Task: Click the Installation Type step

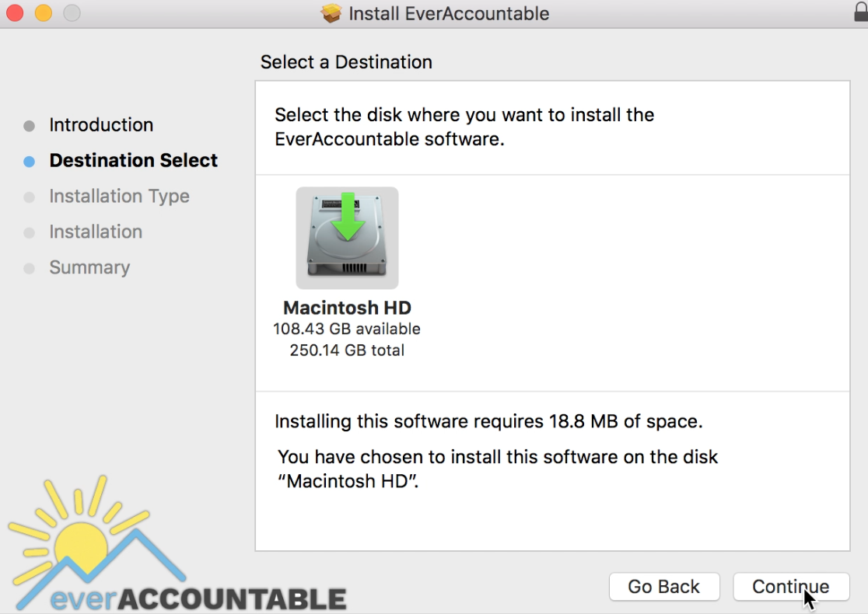Action: tap(119, 197)
